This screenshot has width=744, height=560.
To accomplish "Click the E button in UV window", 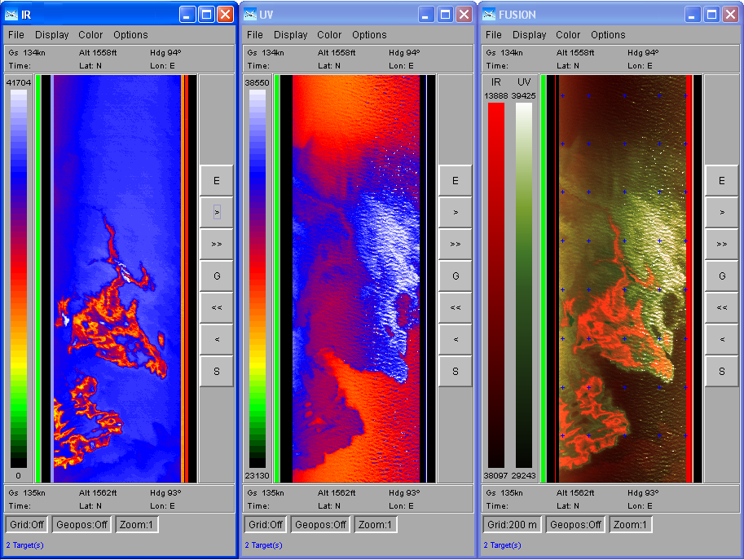I will coord(455,181).
